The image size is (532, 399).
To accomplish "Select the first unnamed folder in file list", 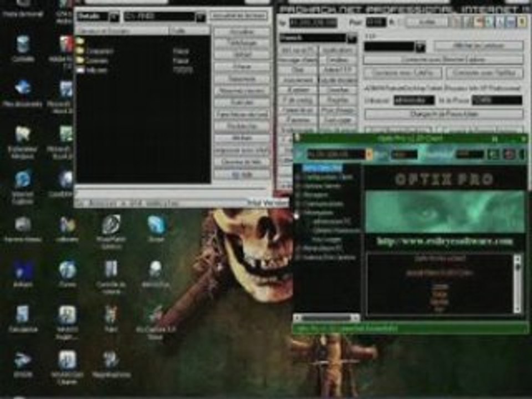I will [x=80, y=42].
